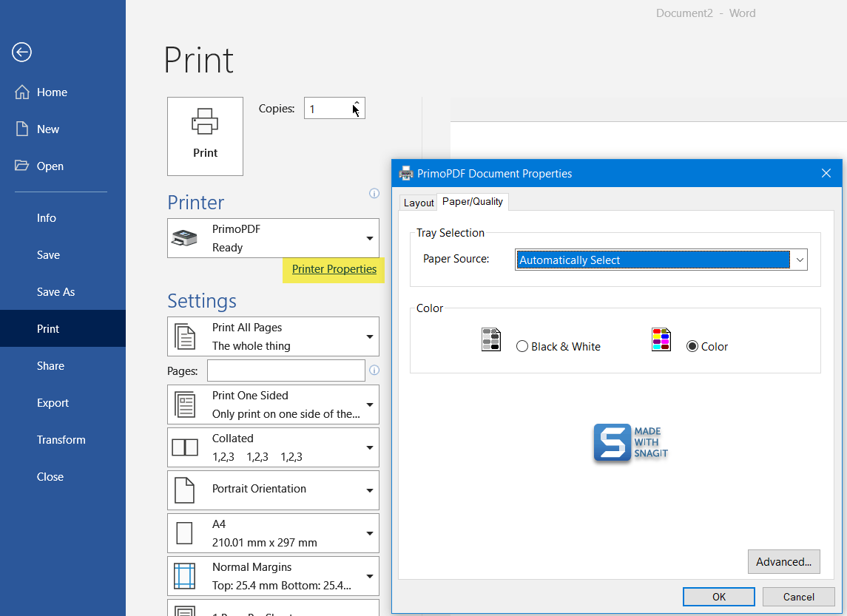Select the Color radio button
The width and height of the screenshot is (847, 616).
(692, 347)
